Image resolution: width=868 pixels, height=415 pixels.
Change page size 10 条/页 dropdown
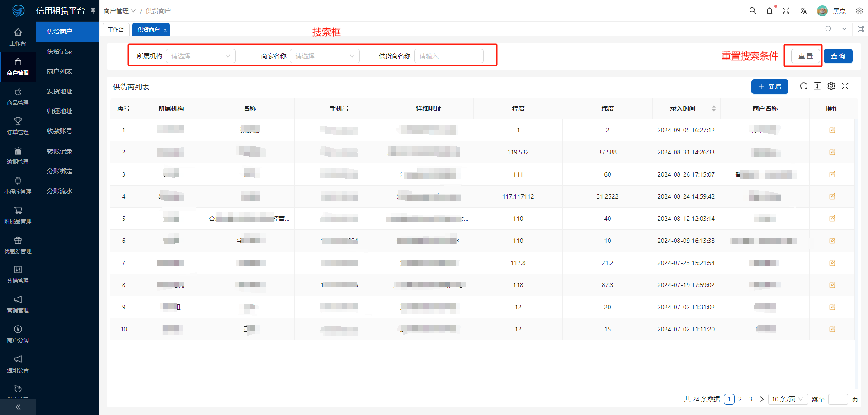click(788, 399)
